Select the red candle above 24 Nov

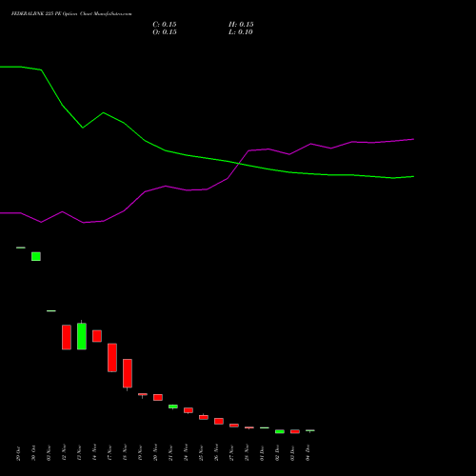coord(188,410)
